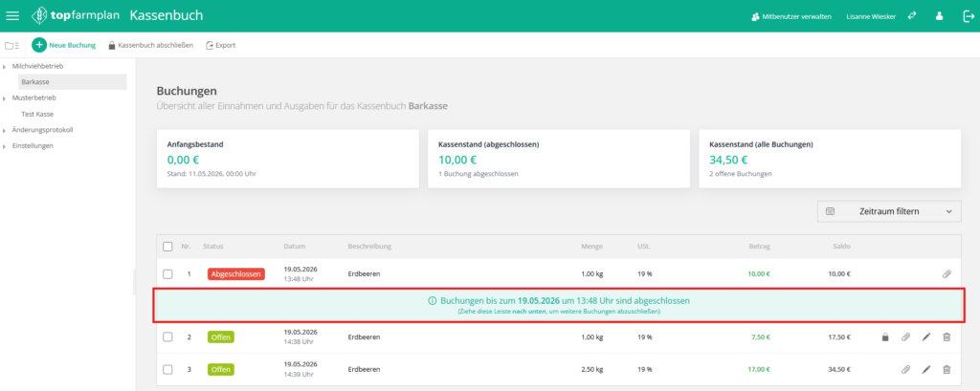This screenshot has width=980, height=391.
Task: Expand the Einstellungen tree node
Action: 5,146
